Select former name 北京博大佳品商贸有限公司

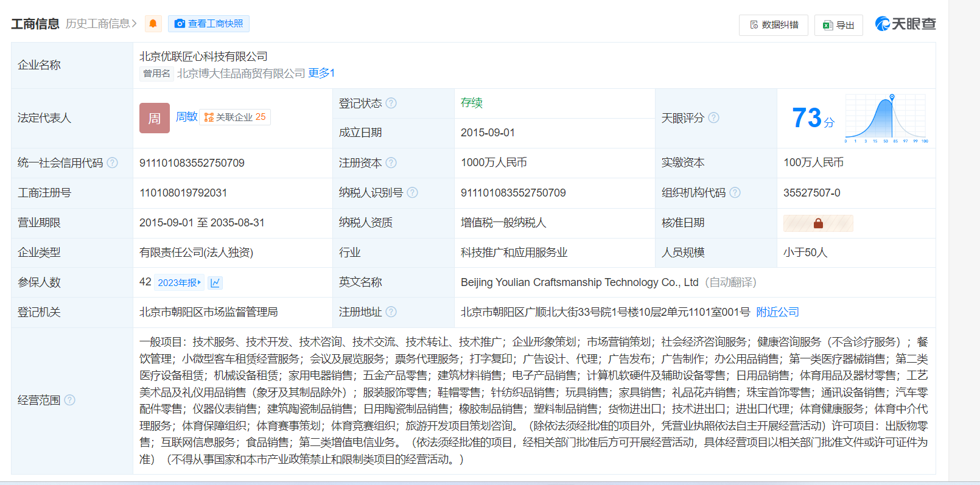[x=241, y=74]
